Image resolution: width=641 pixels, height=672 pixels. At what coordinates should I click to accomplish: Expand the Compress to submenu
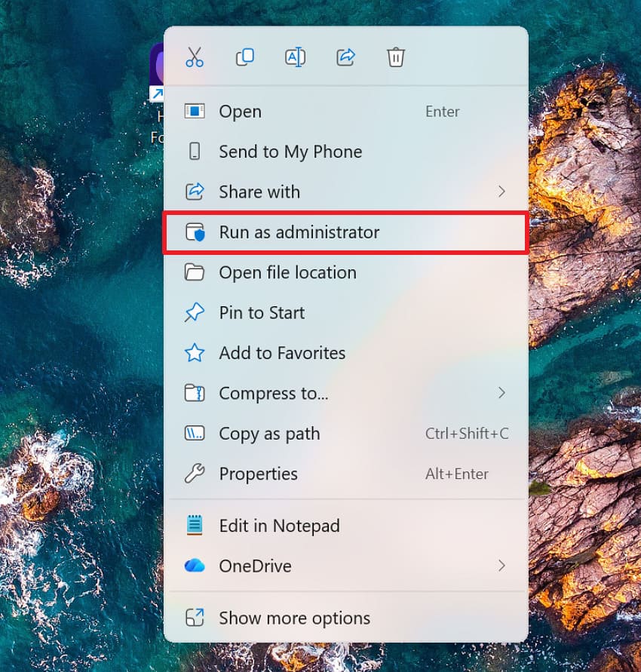[x=502, y=393]
